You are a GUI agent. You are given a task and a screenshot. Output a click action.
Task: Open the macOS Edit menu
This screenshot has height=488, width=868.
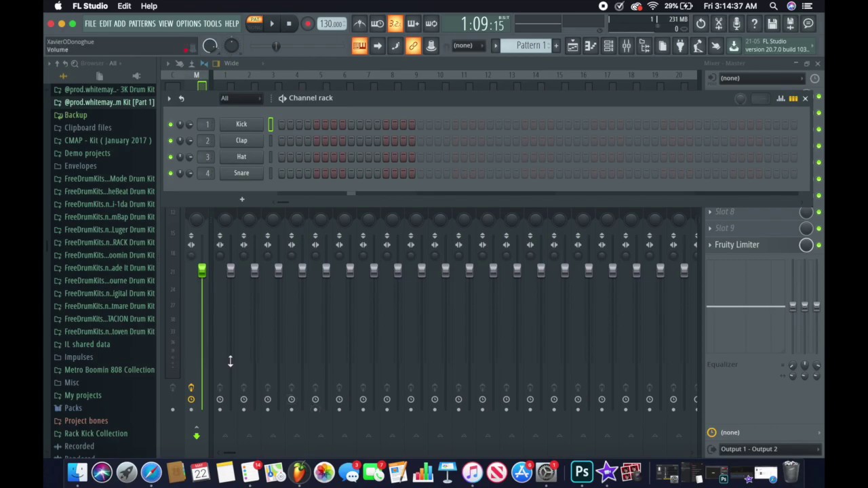(x=124, y=6)
